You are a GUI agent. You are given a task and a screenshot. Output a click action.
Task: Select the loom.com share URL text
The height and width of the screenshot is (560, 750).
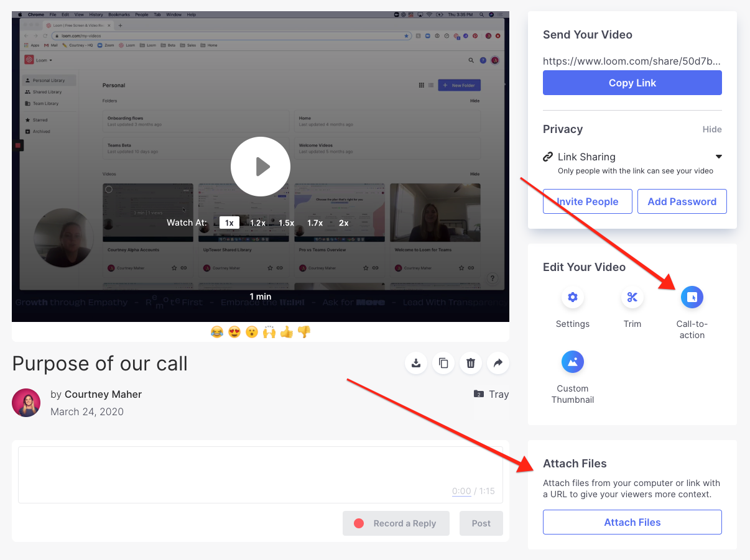(632, 61)
